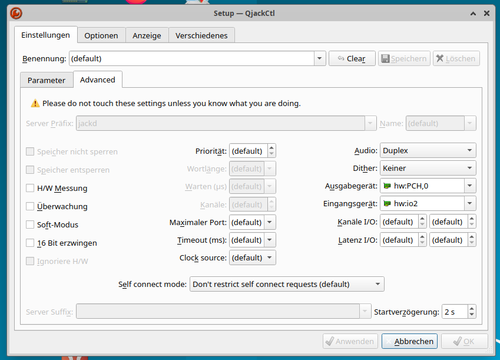
Task: Open the Timeout (ms) dropdown
Action: pyautogui.click(x=270, y=240)
